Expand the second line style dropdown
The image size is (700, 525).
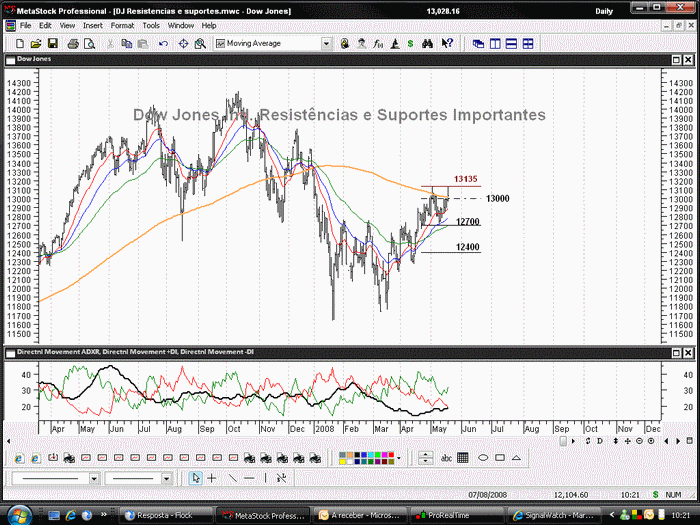[166, 479]
